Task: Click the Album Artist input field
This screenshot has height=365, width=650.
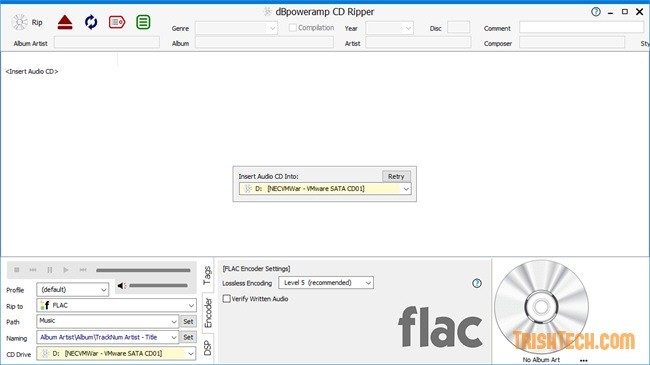Action: (x=107, y=42)
